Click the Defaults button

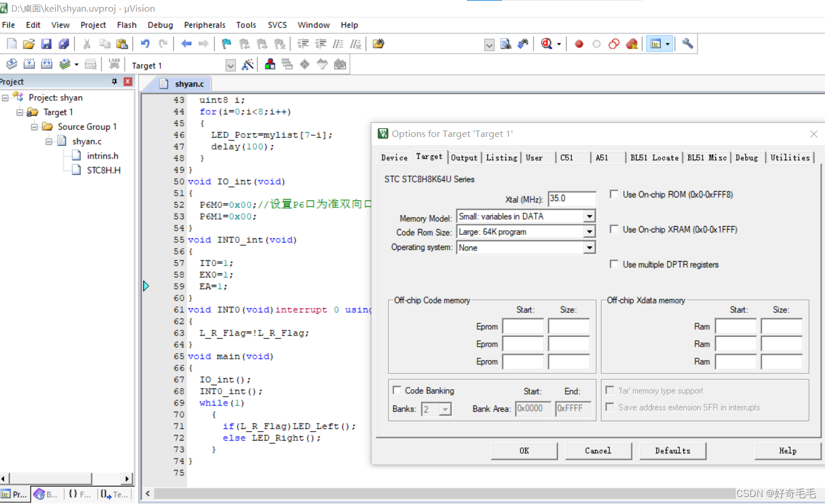(x=672, y=450)
